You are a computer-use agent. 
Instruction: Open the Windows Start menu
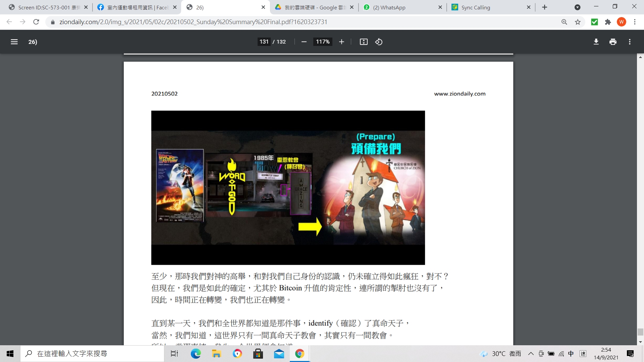[10, 354]
